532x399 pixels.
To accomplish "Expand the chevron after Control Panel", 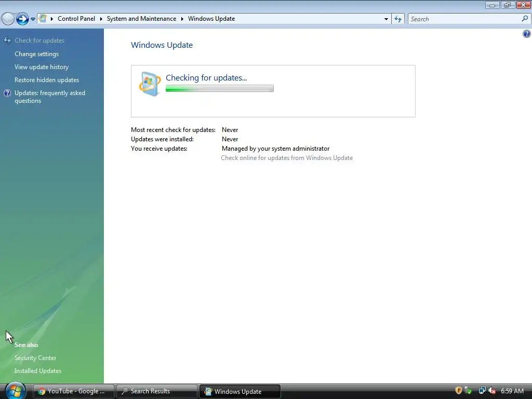I will [101, 19].
